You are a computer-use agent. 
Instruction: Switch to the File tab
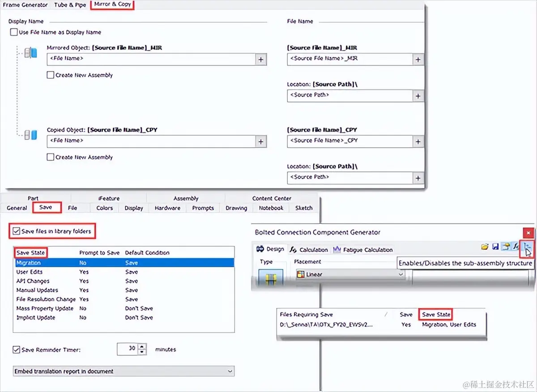point(72,208)
